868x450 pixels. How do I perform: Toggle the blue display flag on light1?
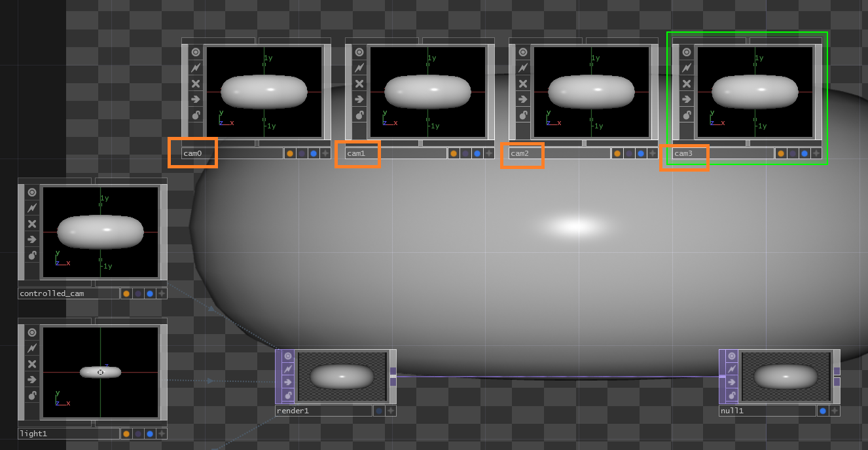click(150, 434)
